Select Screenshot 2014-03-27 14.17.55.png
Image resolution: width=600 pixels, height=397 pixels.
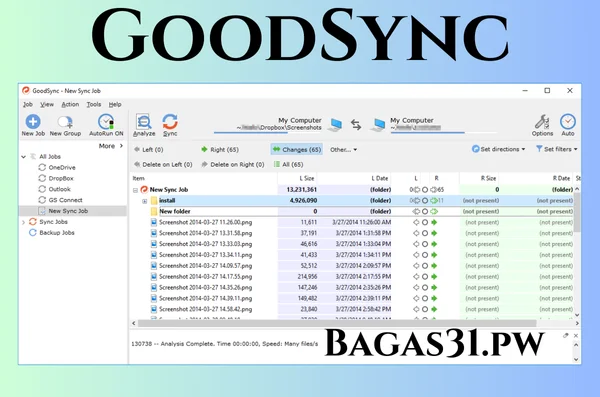click(x=205, y=276)
